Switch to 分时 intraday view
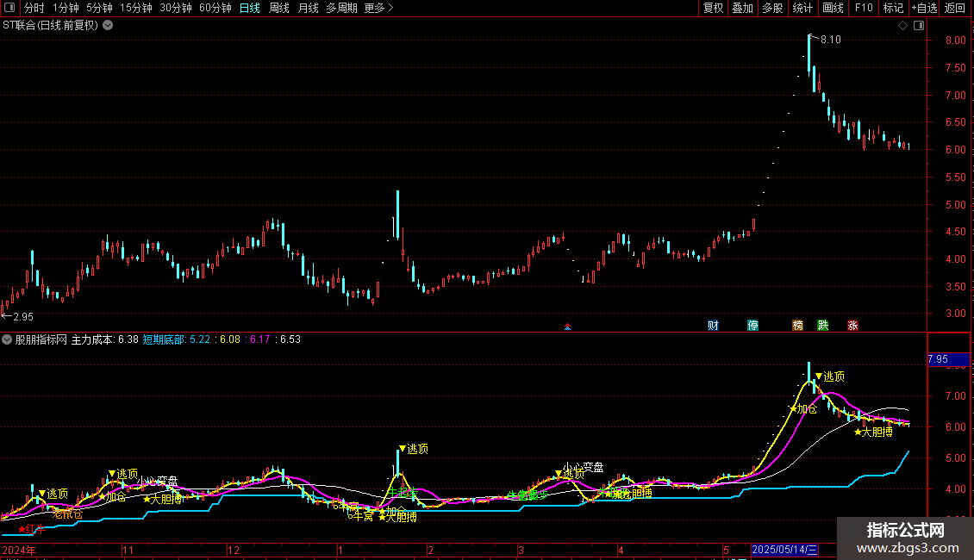This screenshot has height=560, width=974. [34, 8]
